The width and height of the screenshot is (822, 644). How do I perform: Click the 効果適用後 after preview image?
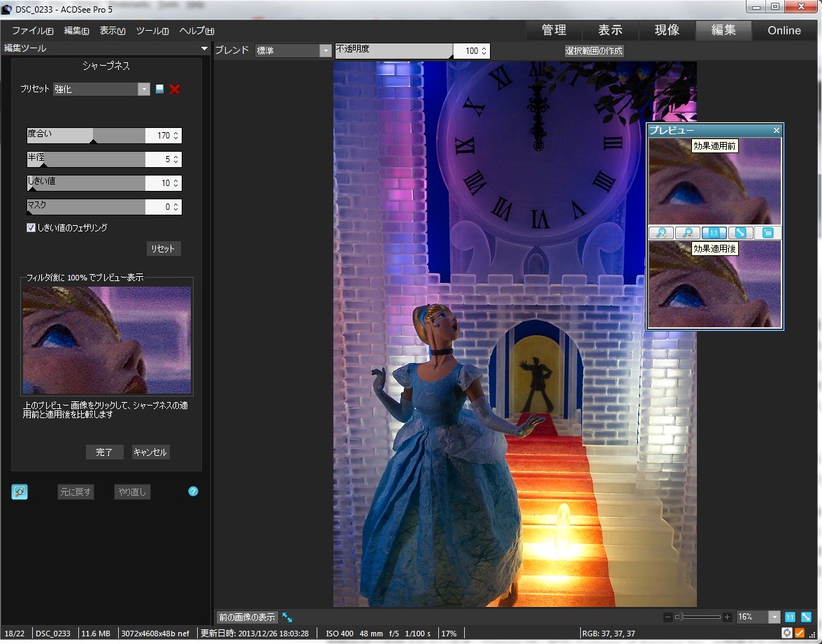coord(715,284)
